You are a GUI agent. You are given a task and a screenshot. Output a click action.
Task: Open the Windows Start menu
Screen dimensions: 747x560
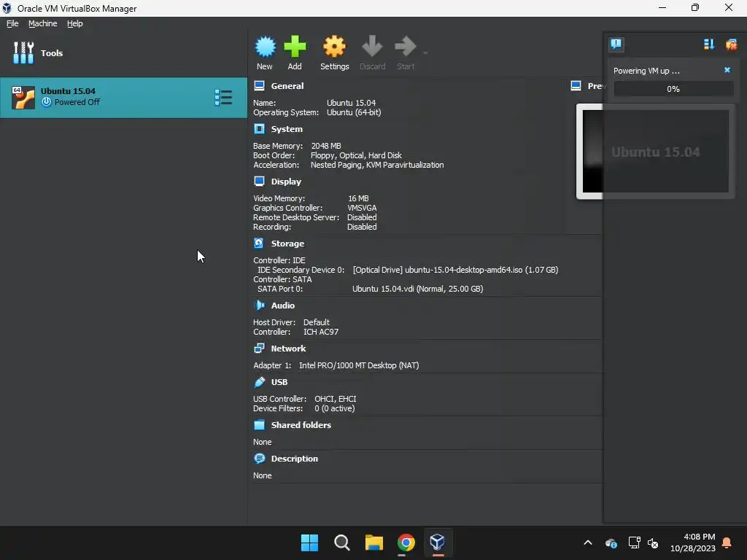pyautogui.click(x=309, y=542)
